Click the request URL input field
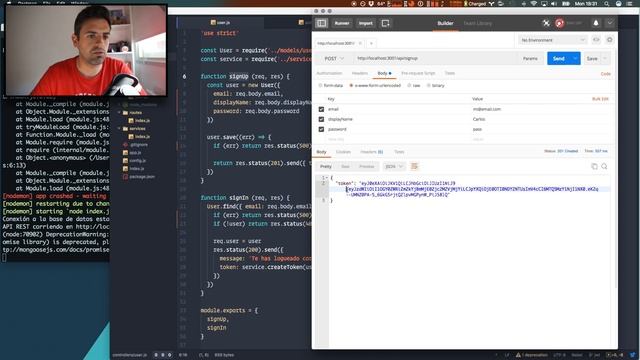640x360 pixels. pos(435,58)
